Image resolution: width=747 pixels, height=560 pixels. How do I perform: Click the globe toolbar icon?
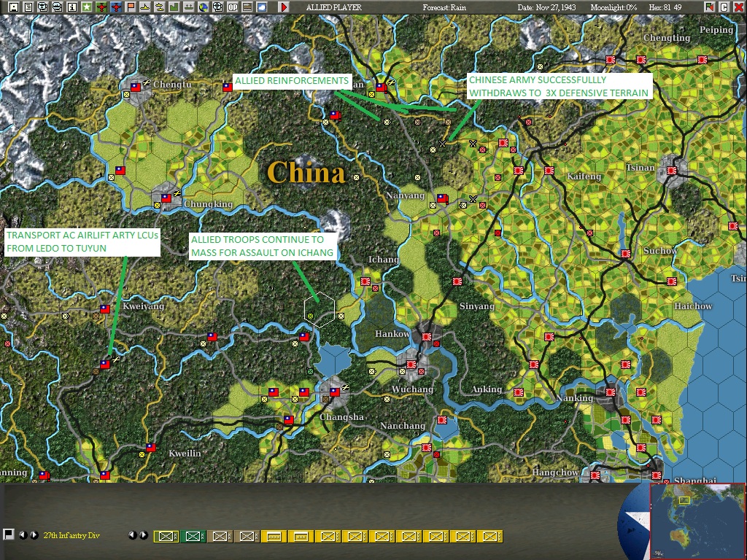[204, 7]
